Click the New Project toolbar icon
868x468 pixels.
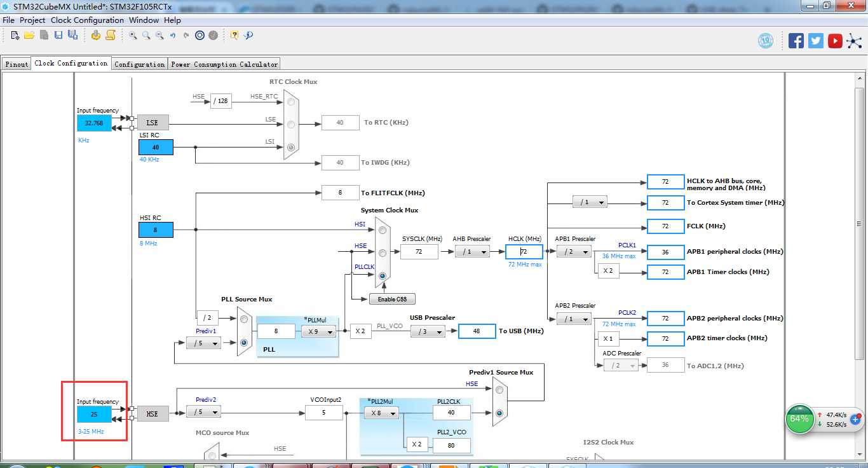(15, 36)
